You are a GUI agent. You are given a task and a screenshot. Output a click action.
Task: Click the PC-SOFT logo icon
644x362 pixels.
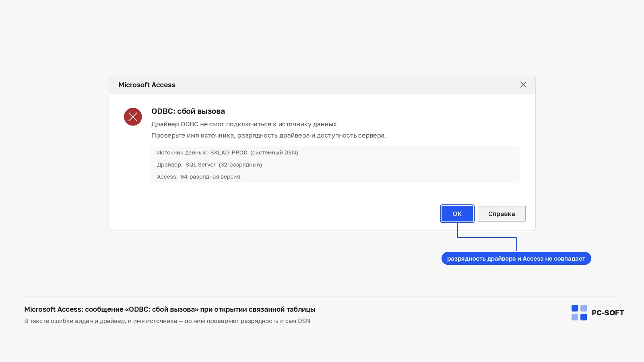point(579,313)
